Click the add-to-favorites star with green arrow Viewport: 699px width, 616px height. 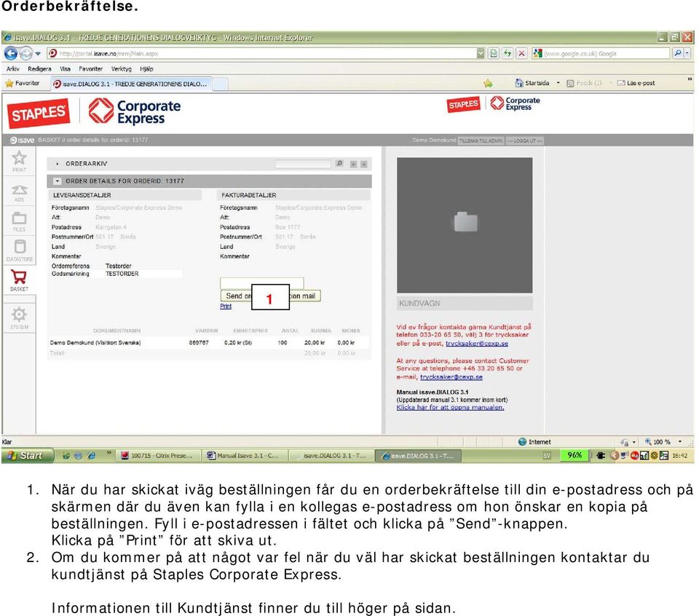[x=488, y=83]
